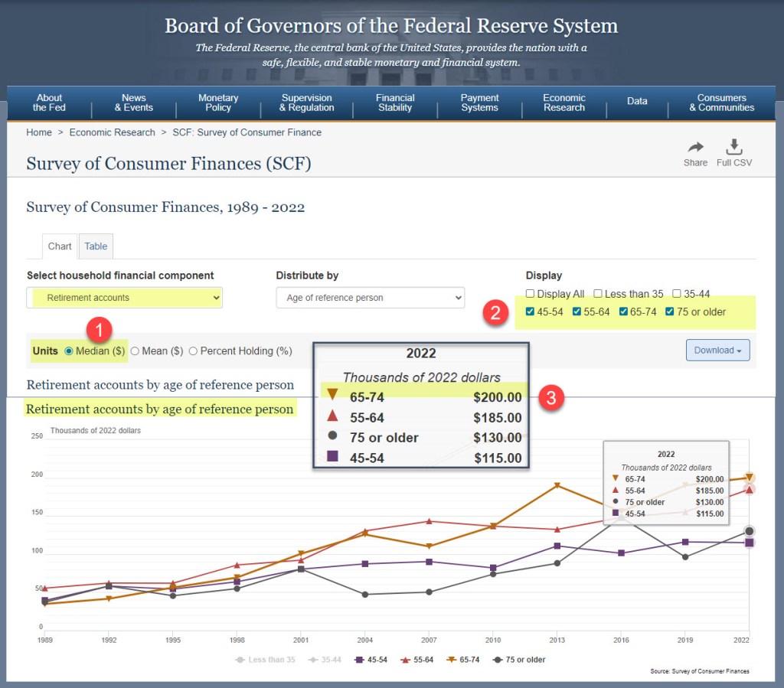Uncheck the 55-64 age group checkbox
The image size is (784, 688).
point(577,311)
